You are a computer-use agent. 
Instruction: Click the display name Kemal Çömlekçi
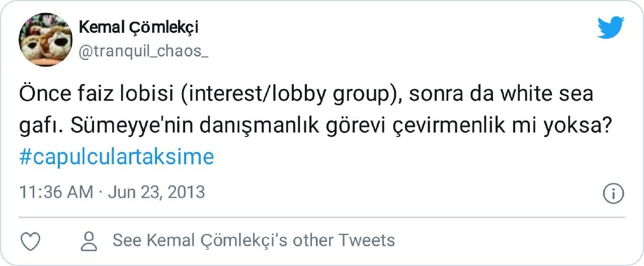[138, 27]
